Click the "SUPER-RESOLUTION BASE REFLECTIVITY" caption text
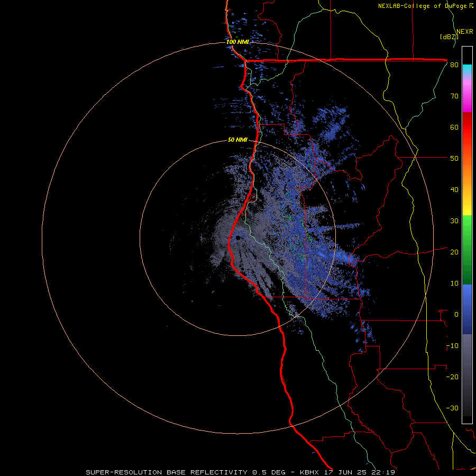Screen dimensions: 476x476 [x=167, y=472]
